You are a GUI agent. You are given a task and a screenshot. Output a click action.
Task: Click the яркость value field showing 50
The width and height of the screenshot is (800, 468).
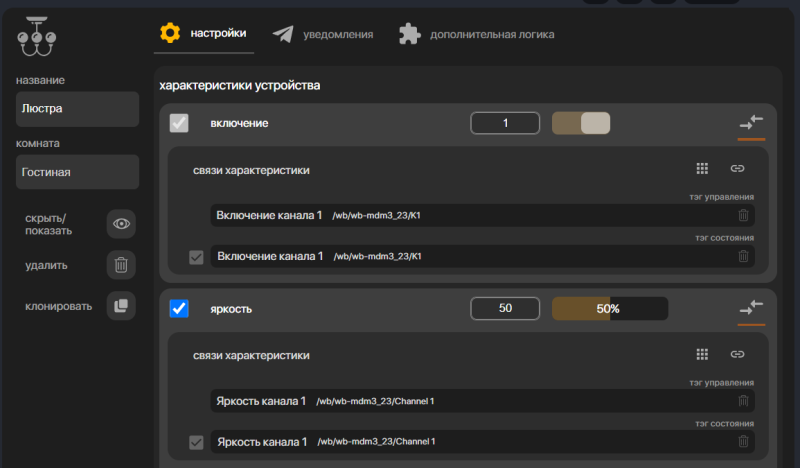[505, 308]
